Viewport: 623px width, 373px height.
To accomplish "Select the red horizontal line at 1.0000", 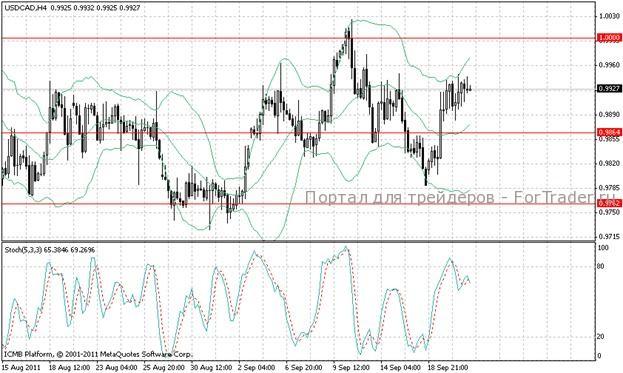I will point(298,39).
